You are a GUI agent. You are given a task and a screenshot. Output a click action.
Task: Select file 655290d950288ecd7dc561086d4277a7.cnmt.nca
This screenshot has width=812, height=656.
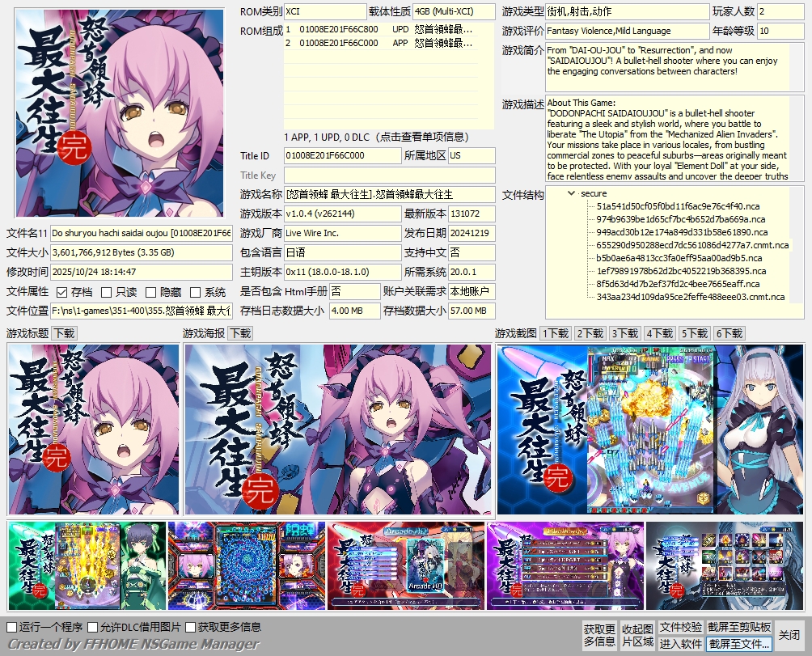[692, 245]
